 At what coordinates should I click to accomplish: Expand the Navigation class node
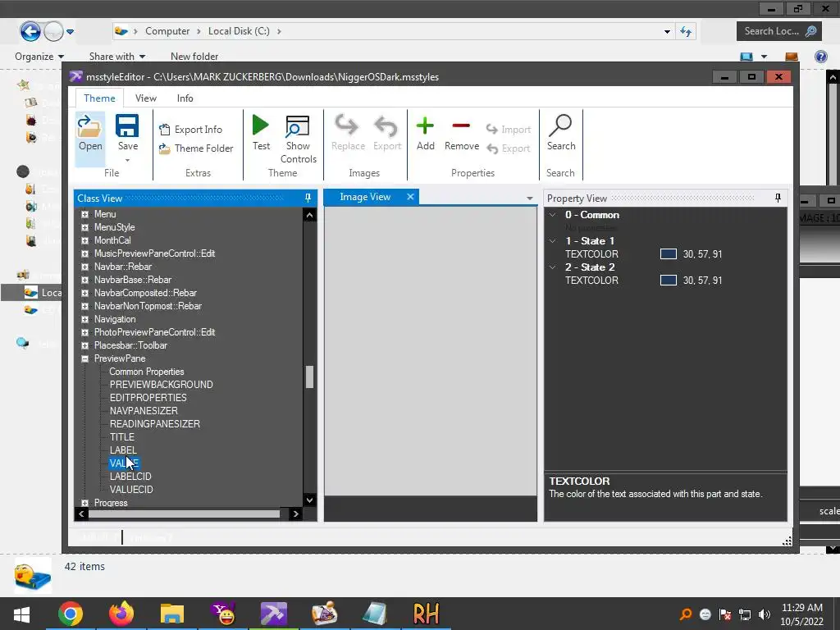coord(84,319)
